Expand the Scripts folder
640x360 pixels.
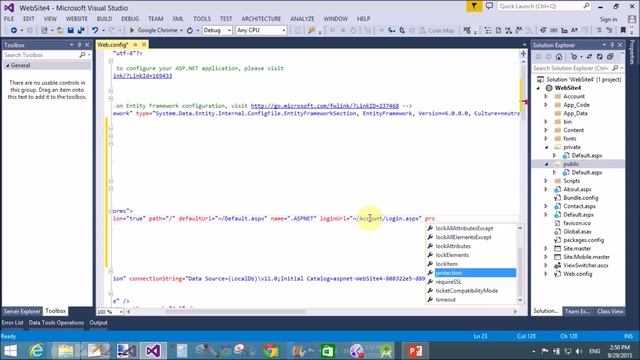[546, 181]
